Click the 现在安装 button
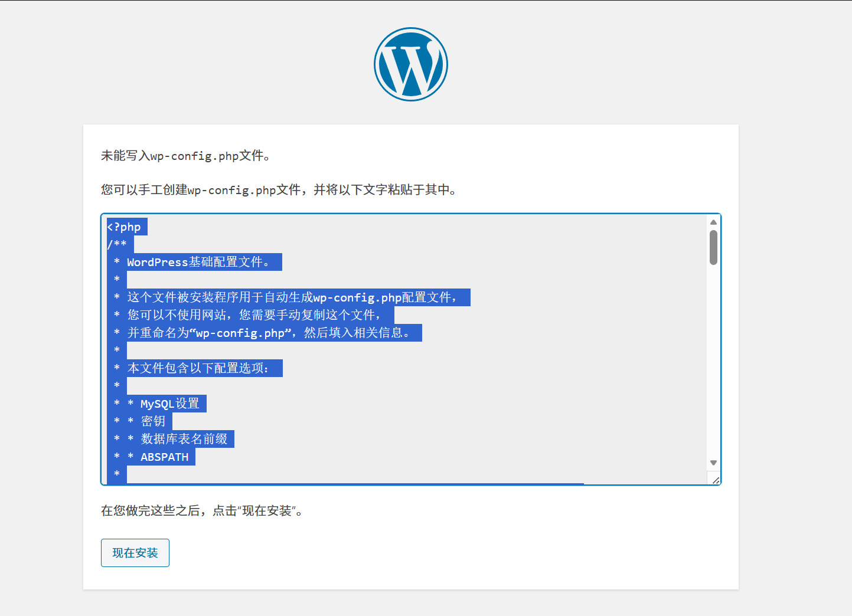This screenshot has width=852, height=616. point(135,553)
